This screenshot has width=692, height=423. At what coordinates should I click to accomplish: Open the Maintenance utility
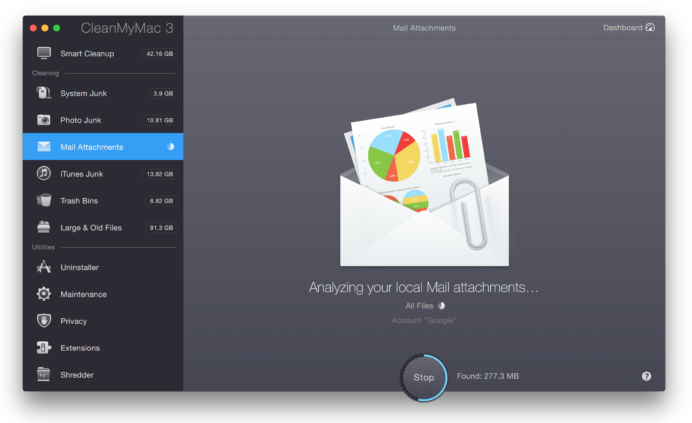pyautogui.click(x=103, y=294)
